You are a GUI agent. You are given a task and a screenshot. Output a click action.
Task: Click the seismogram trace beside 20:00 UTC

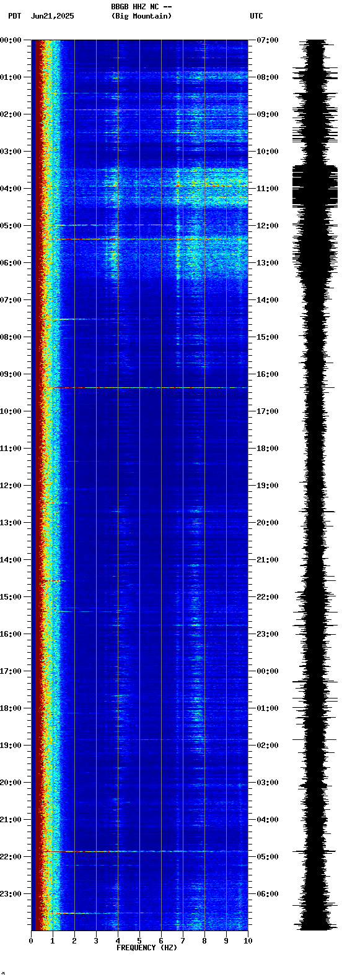[315, 523]
